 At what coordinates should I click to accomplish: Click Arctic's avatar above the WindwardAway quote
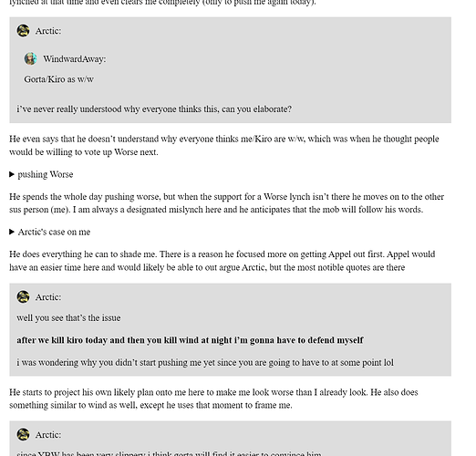(x=23, y=31)
